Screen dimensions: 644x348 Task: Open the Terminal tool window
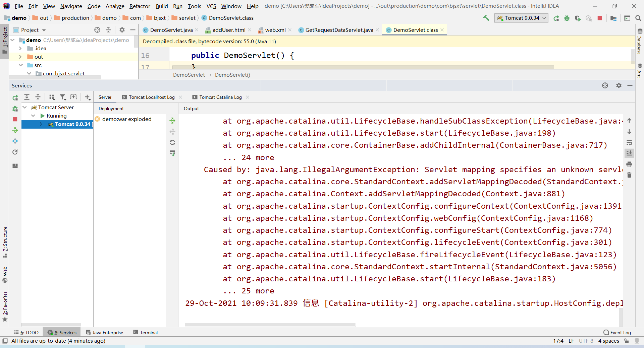pos(145,333)
